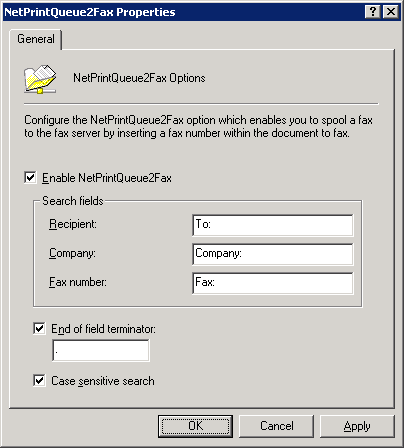Click the NetPrintQueue2Fax folder icon
The height and width of the screenshot is (448, 404).
(40, 79)
